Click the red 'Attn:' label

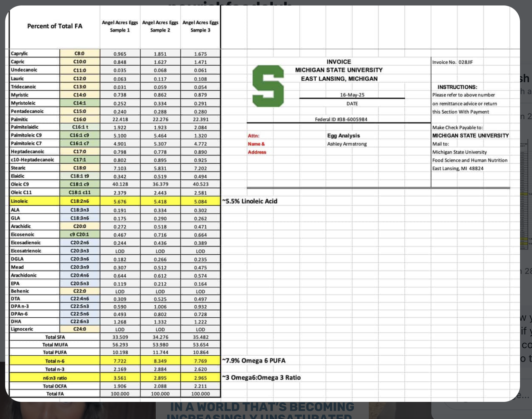point(254,136)
